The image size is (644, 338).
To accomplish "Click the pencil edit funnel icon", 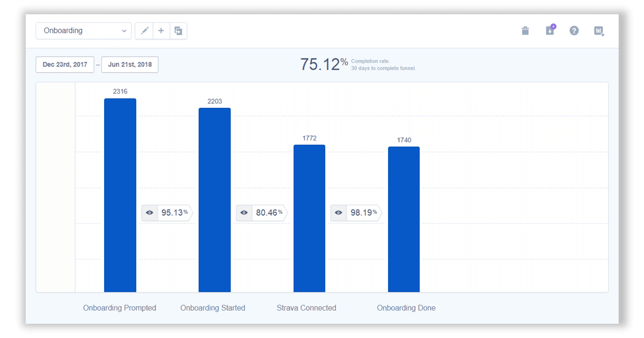I will pyautogui.click(x=144, y=31).
